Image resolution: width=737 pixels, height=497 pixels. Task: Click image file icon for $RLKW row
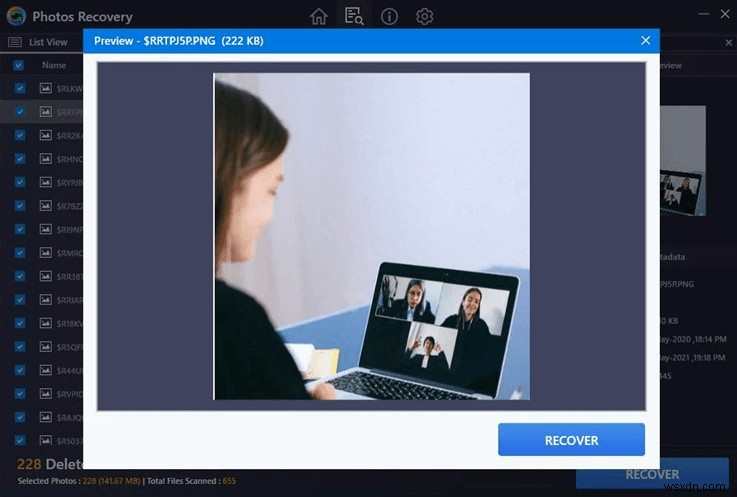[x=45, y=88]
